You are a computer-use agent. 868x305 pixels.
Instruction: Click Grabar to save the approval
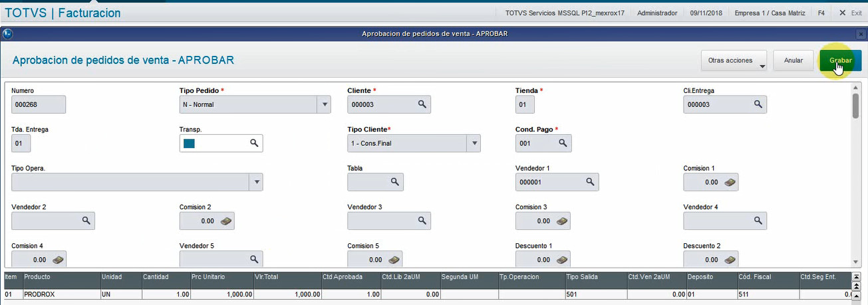pyautogui.click(x=840, y=60)
